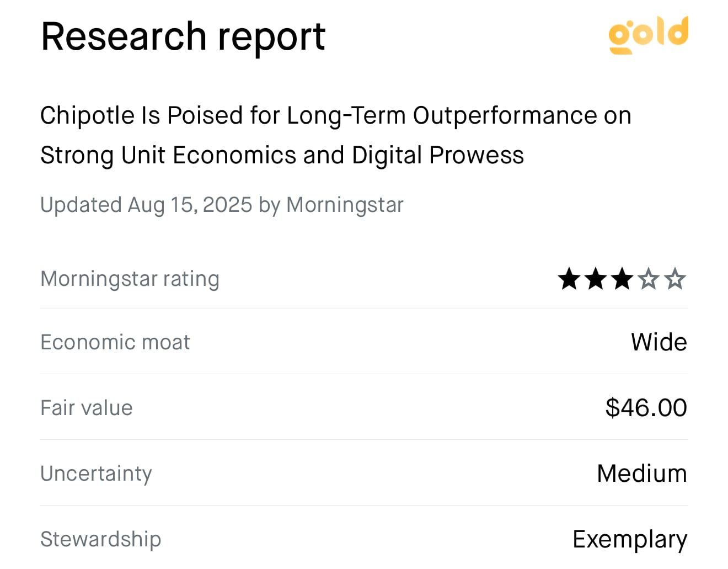Click the second filled rating star
728x569 pixels.
click(x=596, y=279)
